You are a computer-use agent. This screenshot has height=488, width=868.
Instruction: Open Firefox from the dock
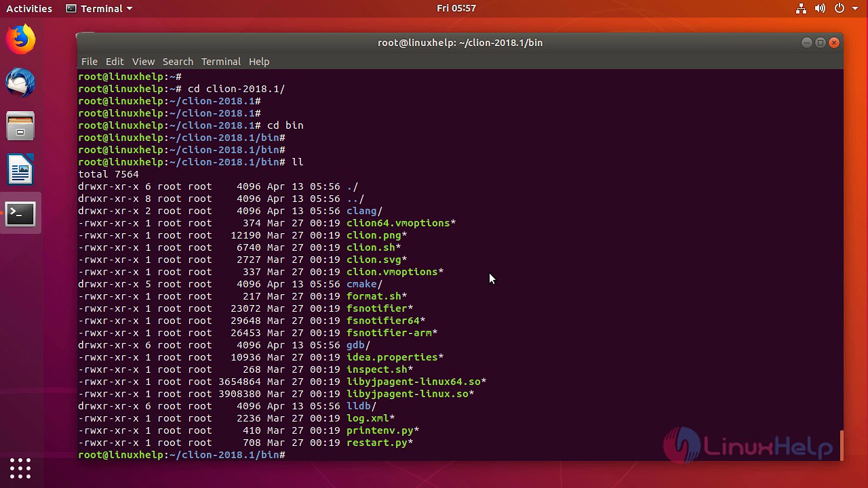pos(20,39)
